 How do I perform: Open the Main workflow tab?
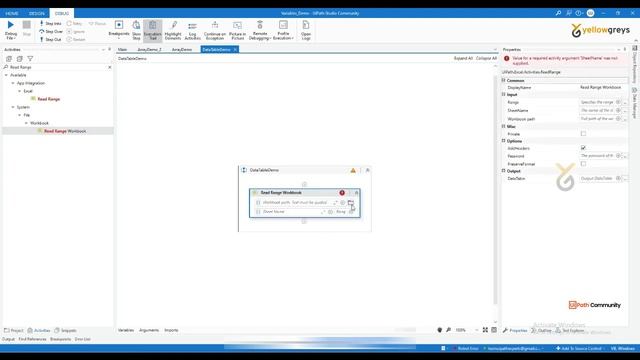point(122,49)
